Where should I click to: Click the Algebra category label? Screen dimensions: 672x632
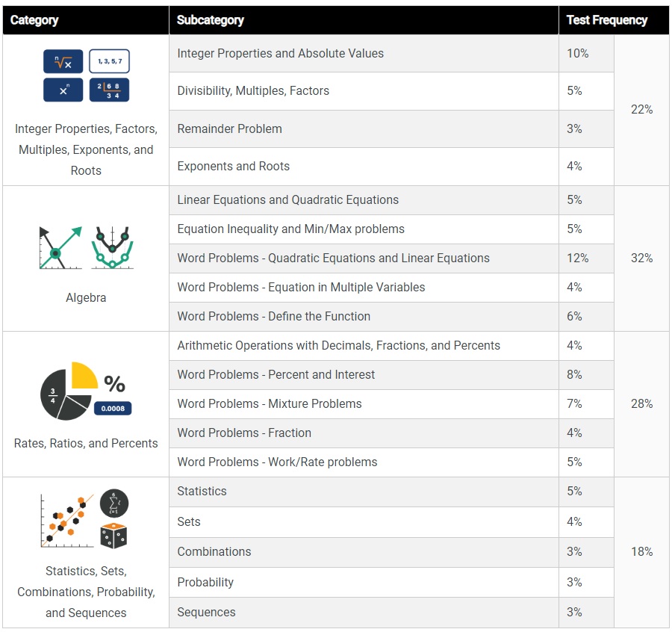pos(86,297)
